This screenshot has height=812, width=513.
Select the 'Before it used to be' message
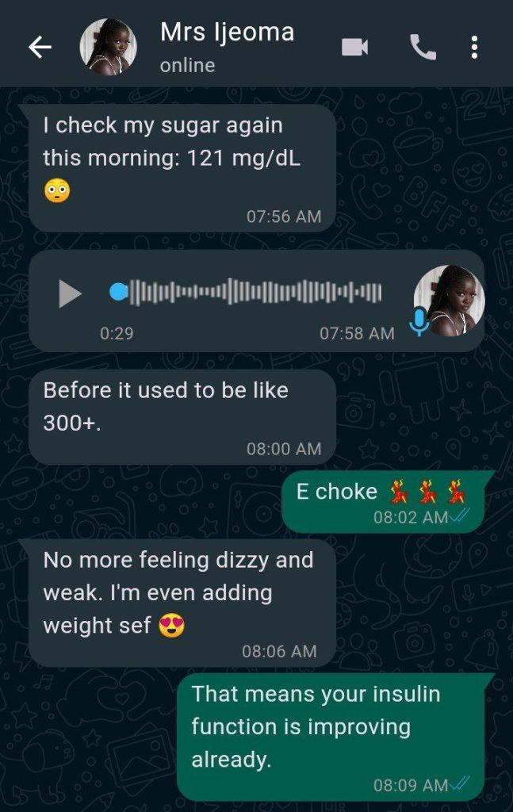tap(182, 417)
